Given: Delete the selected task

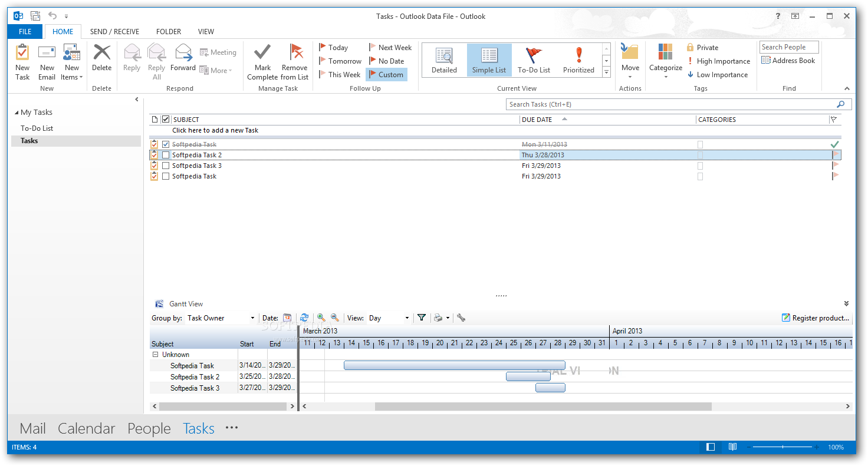Looking at the screenshot, I should [101, 58].
